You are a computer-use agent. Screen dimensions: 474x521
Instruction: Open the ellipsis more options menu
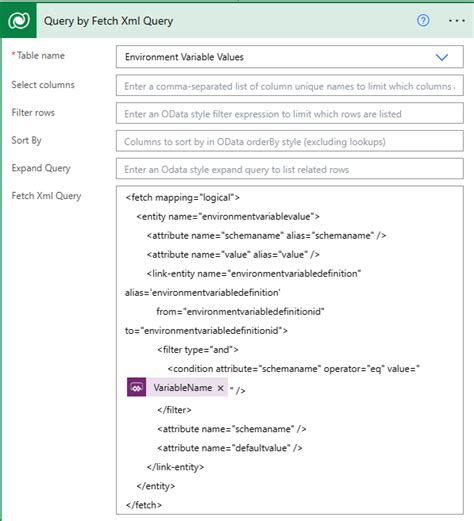click(456, 21)
